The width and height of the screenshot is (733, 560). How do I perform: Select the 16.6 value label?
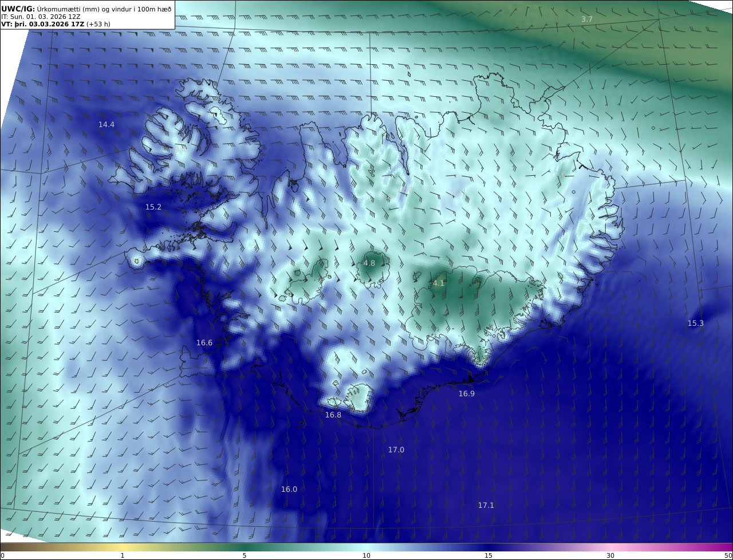click(x=204, y=343)
